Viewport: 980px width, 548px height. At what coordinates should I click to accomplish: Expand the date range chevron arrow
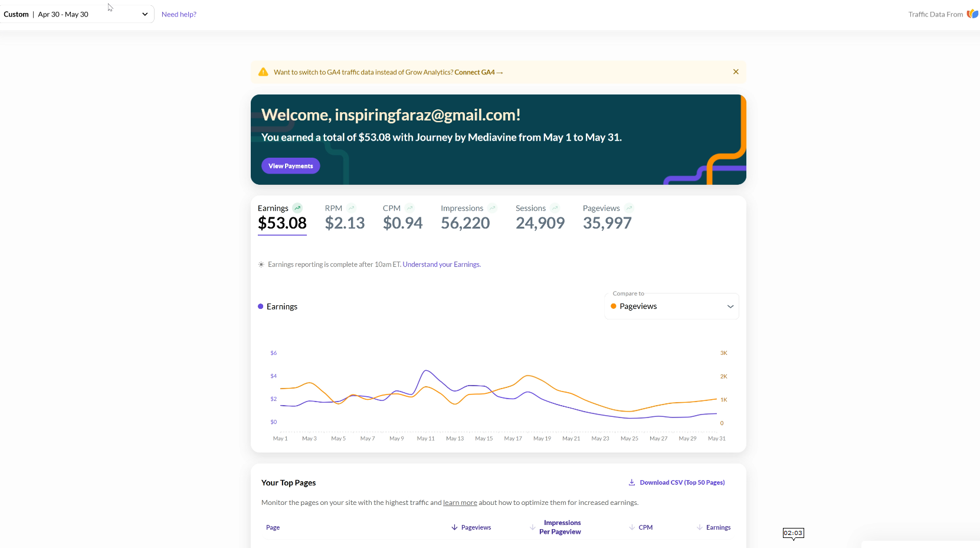pyautogui.click(x=145, y=14)
